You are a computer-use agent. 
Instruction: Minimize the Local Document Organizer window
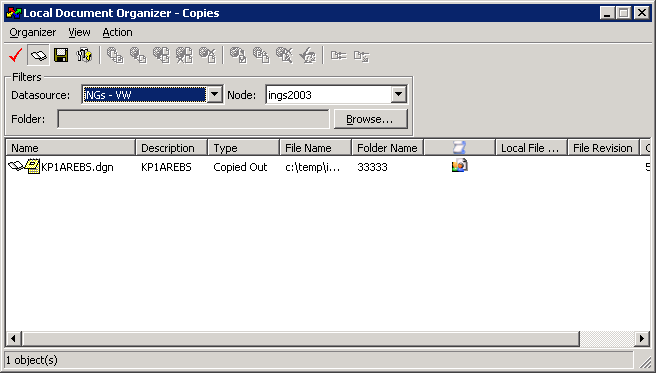(x=608, y=13)
